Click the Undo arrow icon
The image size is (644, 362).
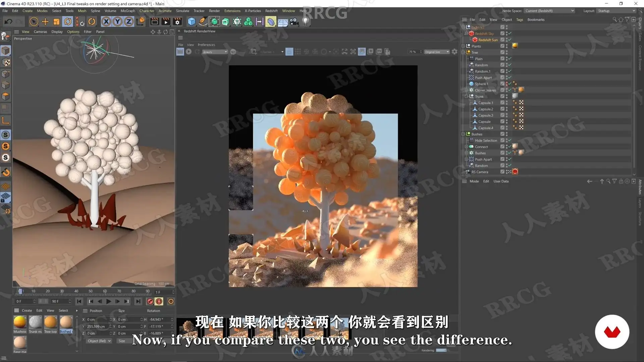[x=8, y=22]
